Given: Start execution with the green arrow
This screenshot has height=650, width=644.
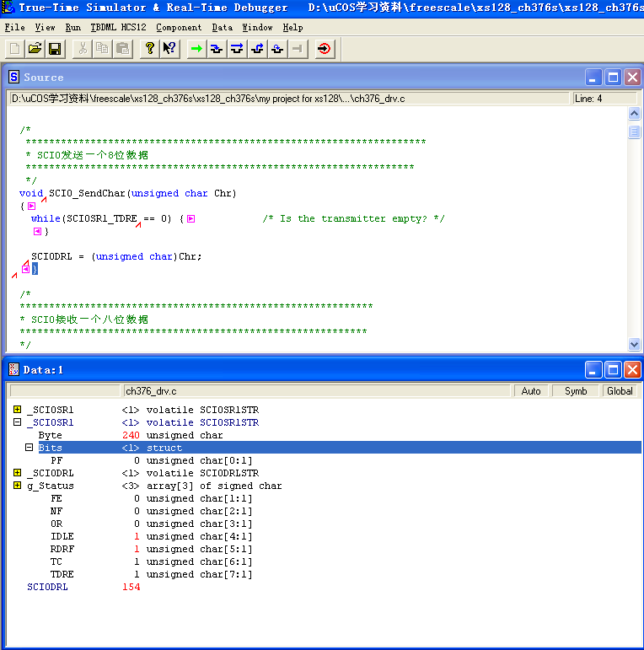Looking at the screenshot, I should 197,49.
